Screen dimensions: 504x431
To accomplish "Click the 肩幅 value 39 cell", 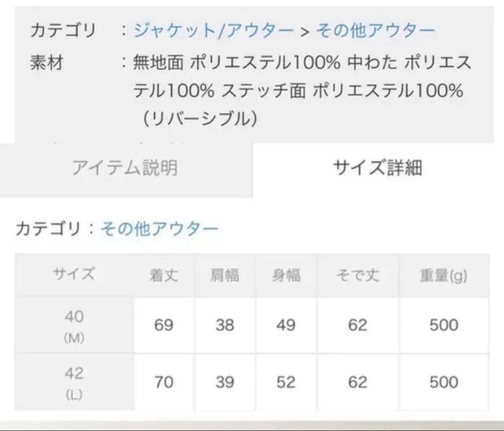I will (224, 382).
